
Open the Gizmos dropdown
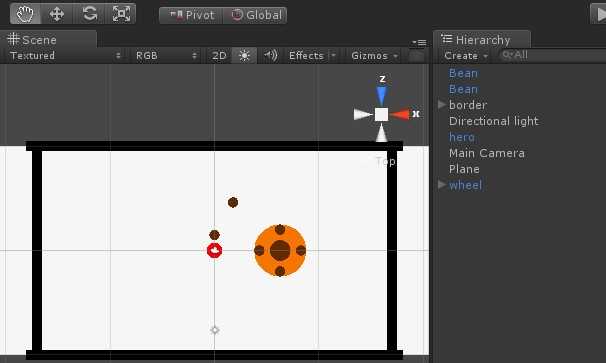coord(374,56)
